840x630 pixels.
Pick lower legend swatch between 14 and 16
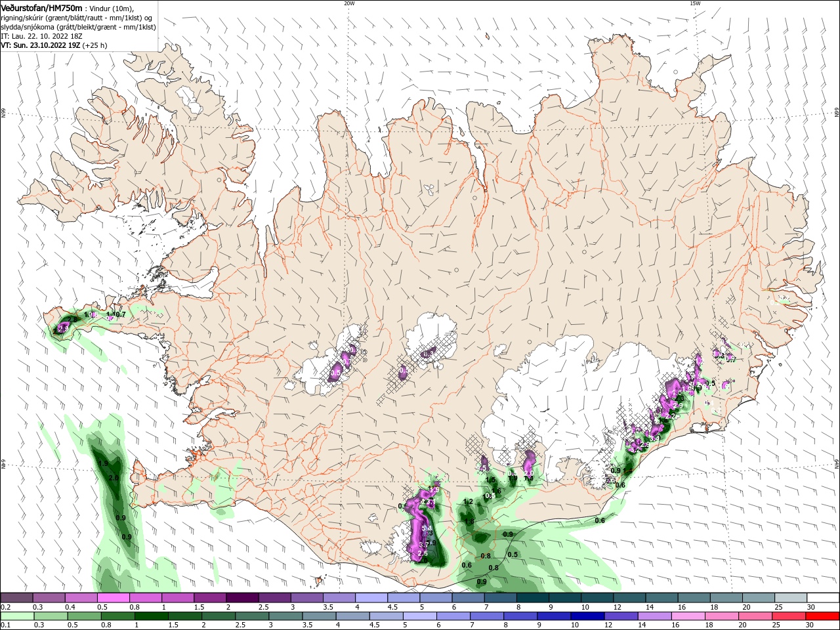[654, 616]
